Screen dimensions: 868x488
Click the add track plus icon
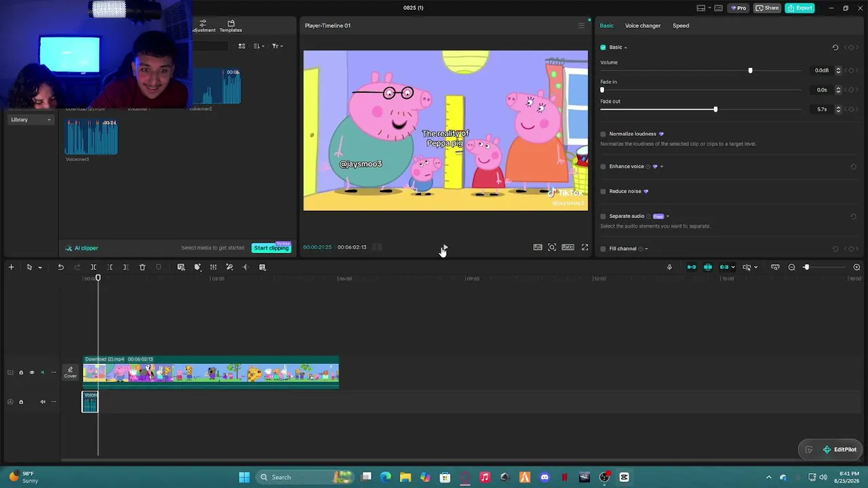coord(11,267)
